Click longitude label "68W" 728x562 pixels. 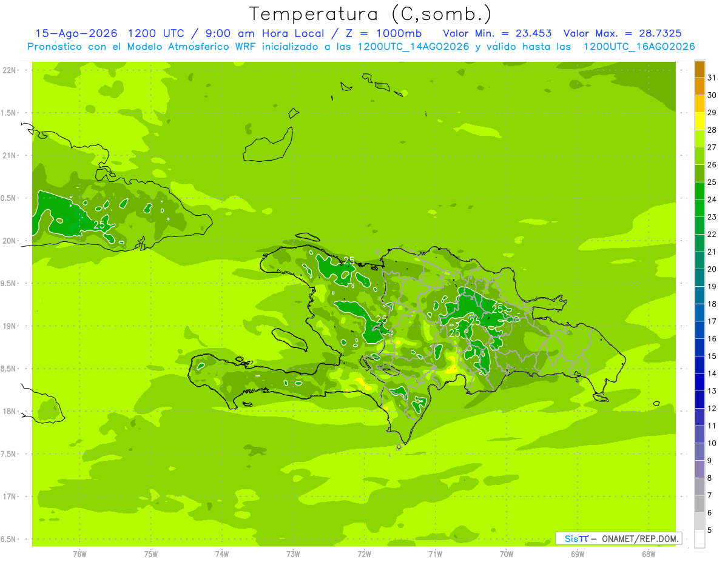(x=649, y=554)
